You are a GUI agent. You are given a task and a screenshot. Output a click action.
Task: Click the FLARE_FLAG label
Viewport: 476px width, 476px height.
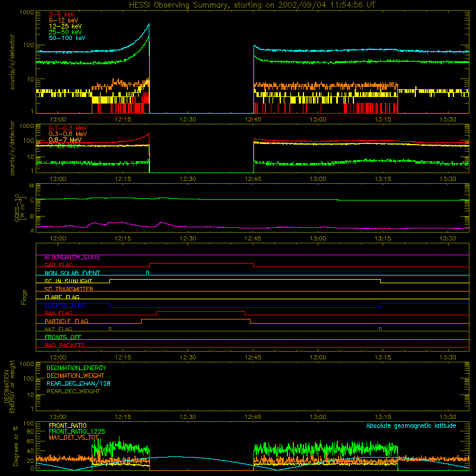coord(62,297)
